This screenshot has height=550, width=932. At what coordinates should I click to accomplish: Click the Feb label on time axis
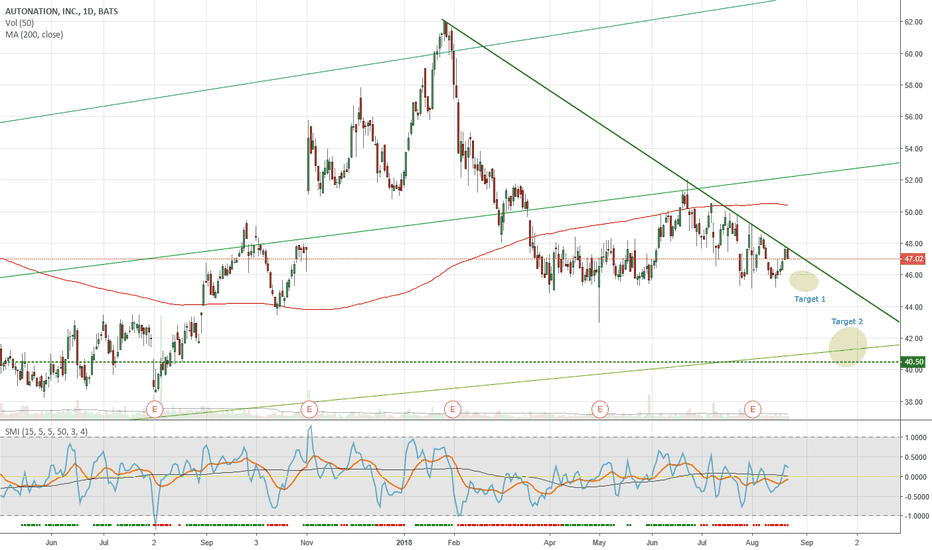pos(454,542)
